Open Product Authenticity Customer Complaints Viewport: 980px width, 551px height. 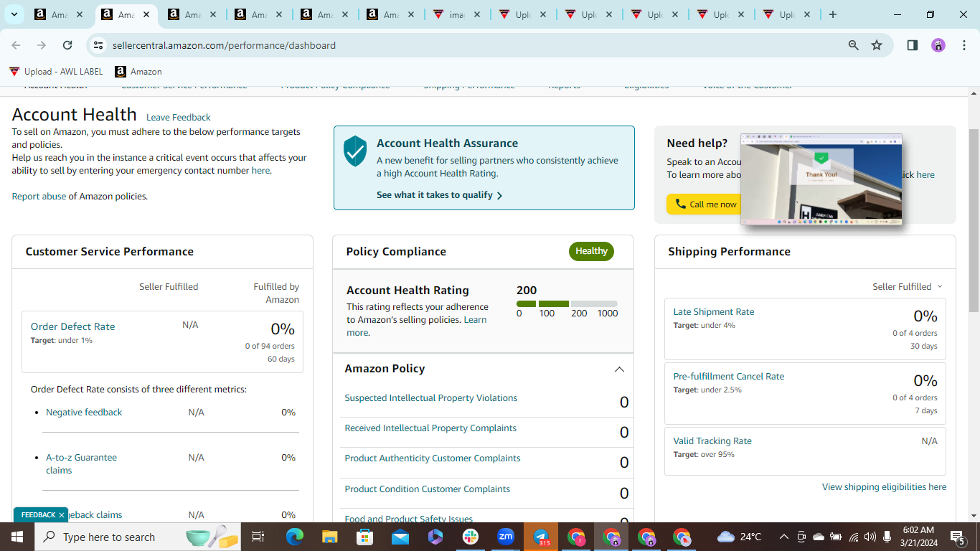[x=433, y=458]
